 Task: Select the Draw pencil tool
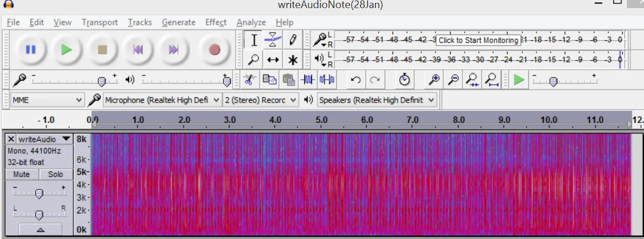pyautogui.click(x=293, y=40)
